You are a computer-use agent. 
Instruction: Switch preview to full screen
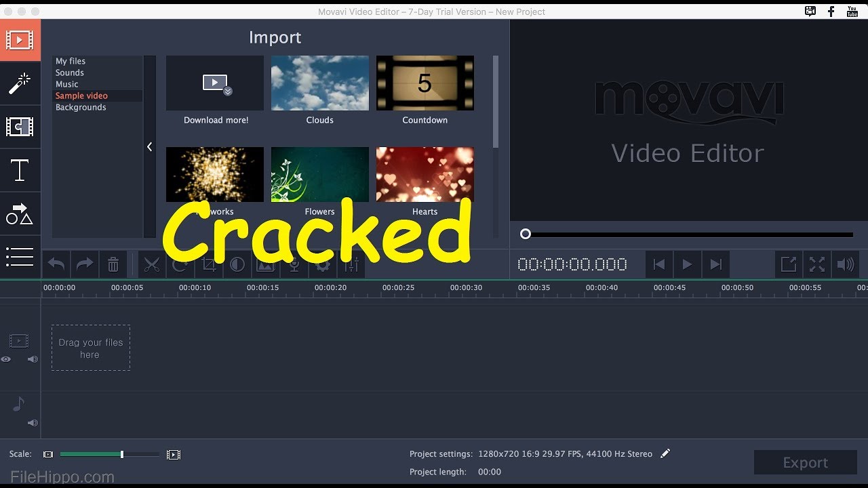tap(817, 264)
